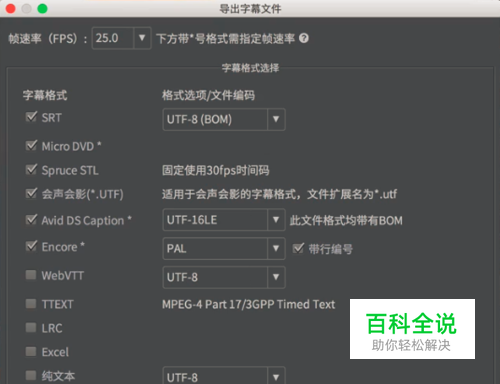The width and height of the screenshot is (500, 384).
Task: Enable the WebVTT checkbox
Action: (31, 275)
